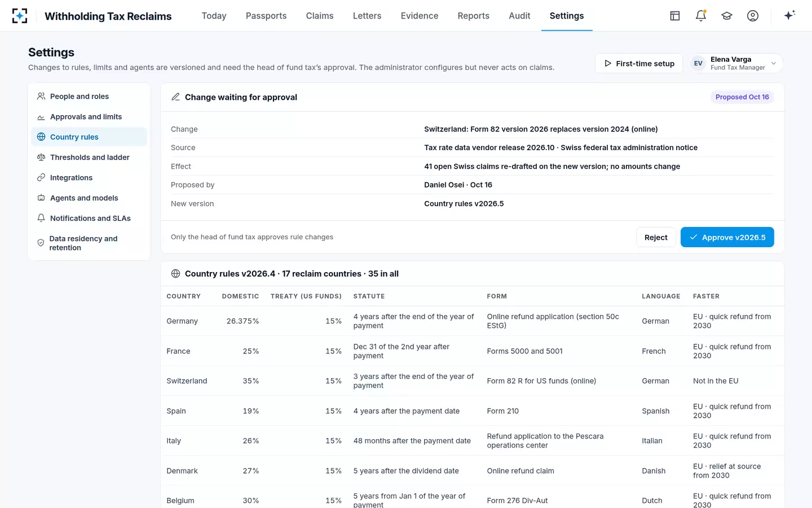This screenshot has height=508, width=812.
Task: Click the pencil icon beside Change waiting for approval
Action: coord(176,97)
